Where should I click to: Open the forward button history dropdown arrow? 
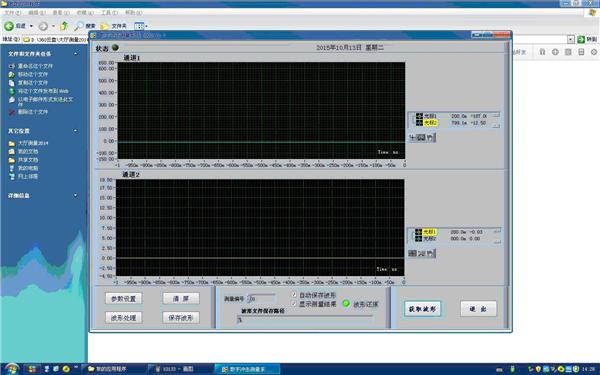tap(53, 26)
